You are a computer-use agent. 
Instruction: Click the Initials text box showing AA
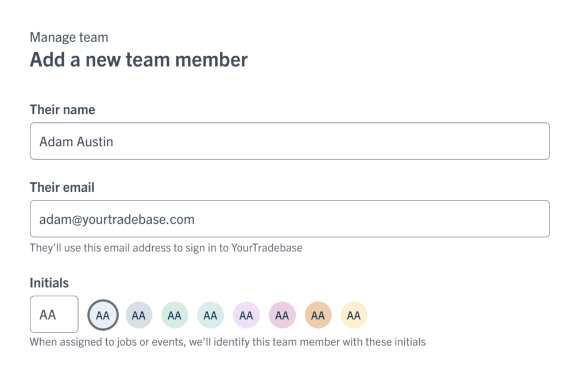pyautogui.click(x=54, y=315)
